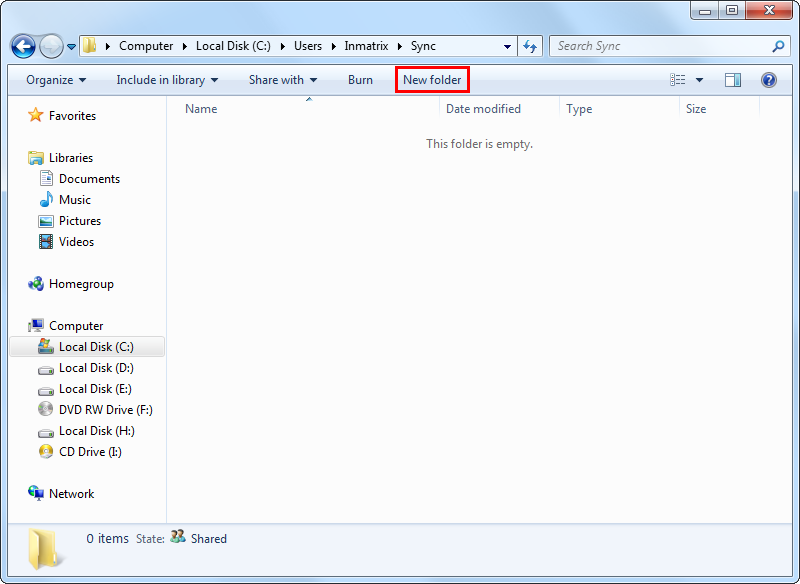800x584 pixels.
Task: Click the Burn toolbar button
Action: point(360,80)
